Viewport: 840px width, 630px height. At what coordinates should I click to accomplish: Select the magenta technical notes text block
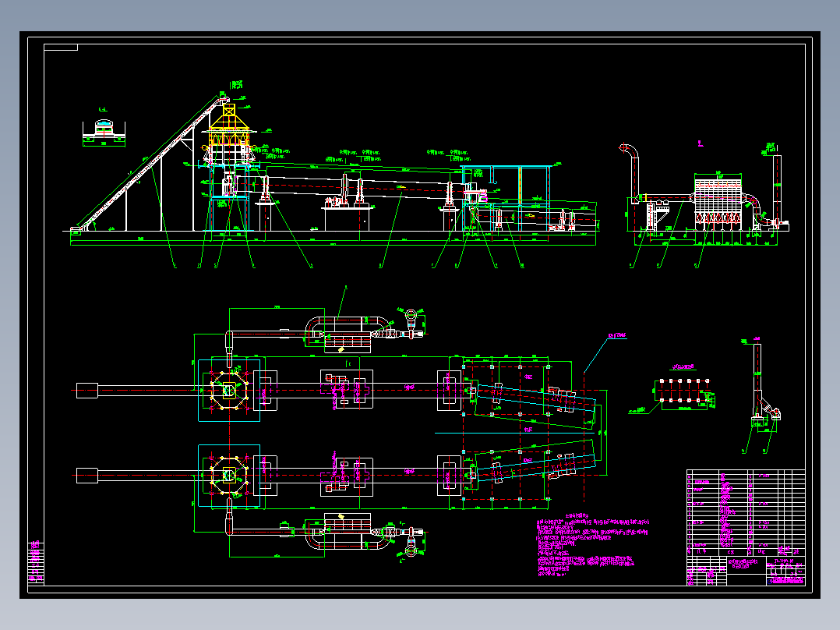pyautogui.click(x=592, y=545)
